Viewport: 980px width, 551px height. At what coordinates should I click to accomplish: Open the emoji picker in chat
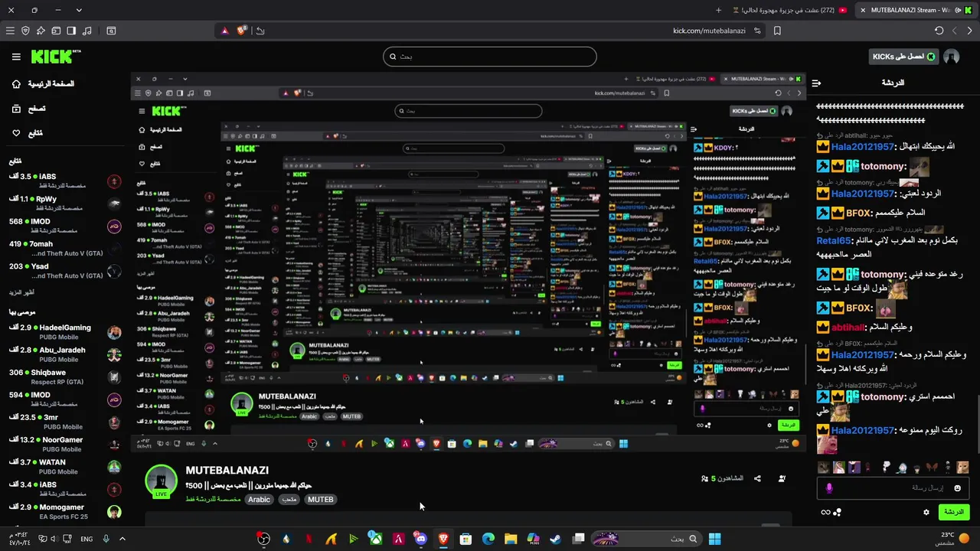click(x=957, y=488)
